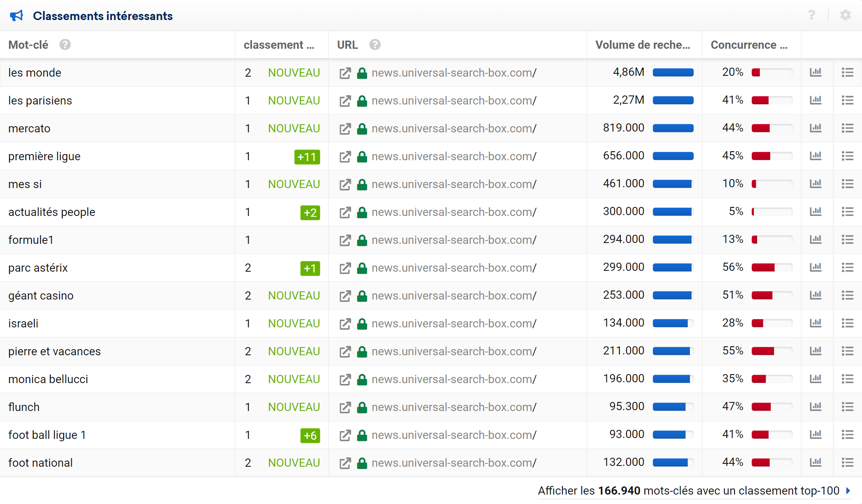Click the megaphone icon next to panel title
The image size is (862, 504).
point(16,16)
